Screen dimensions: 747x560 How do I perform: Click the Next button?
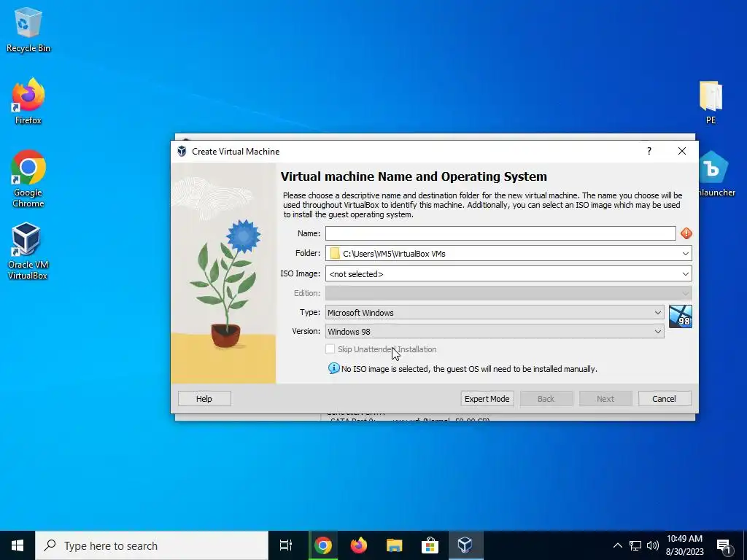pos(605,399)
